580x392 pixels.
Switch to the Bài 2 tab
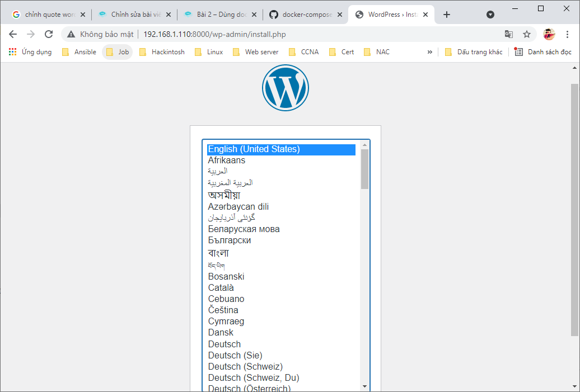[218, 15]
